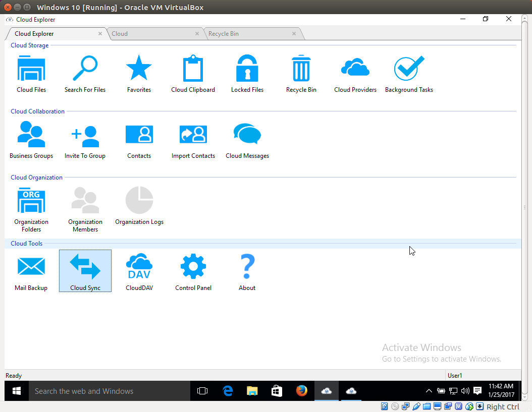Click the VirtualBox vertical scrollbar
Viewport: 532px width, 412px height.
(x=525, y=208)
